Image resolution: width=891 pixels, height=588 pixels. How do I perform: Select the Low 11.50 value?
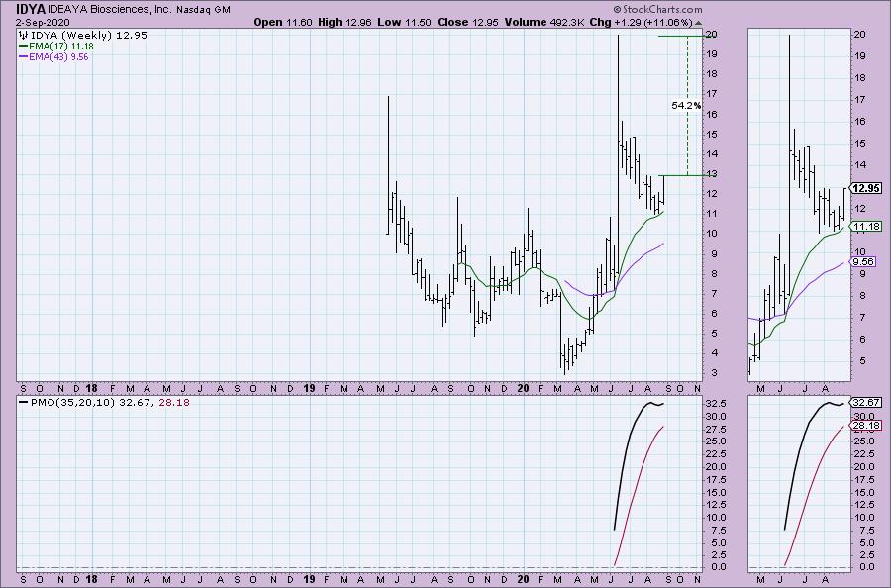click(404, 22)
